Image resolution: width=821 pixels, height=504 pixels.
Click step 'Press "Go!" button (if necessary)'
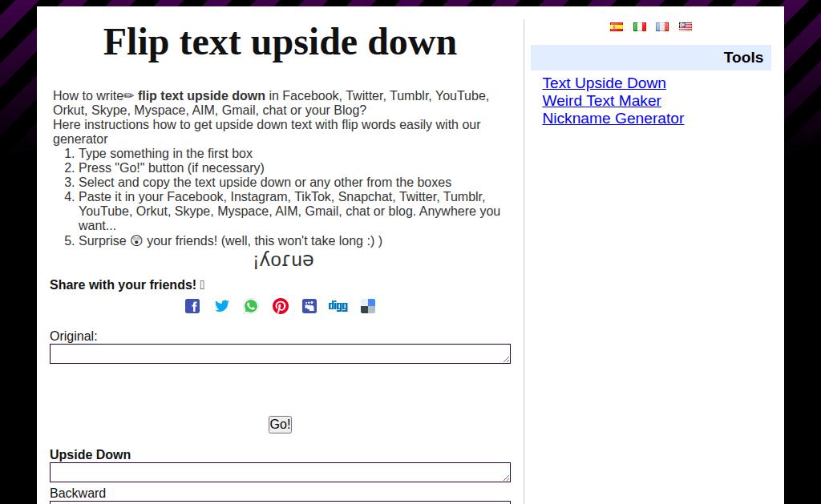click(x=172, y=168)
